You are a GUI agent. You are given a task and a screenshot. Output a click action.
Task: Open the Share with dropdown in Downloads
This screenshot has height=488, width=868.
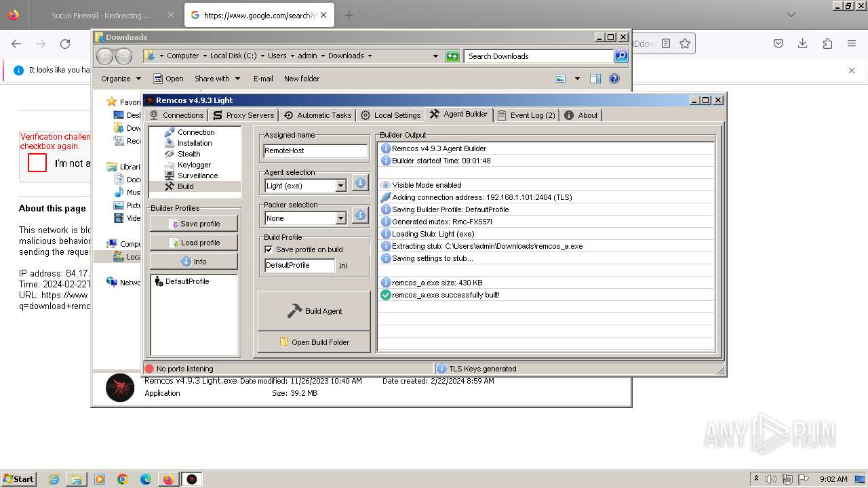[217, 79]
